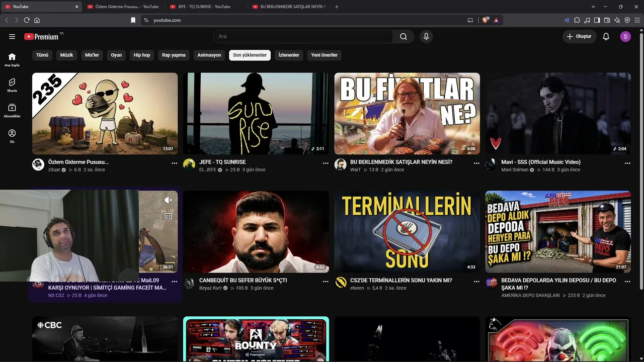Open options for Mavi - SSS video
The width and height of the screenshot is (644, 362).
coord(627,163)
